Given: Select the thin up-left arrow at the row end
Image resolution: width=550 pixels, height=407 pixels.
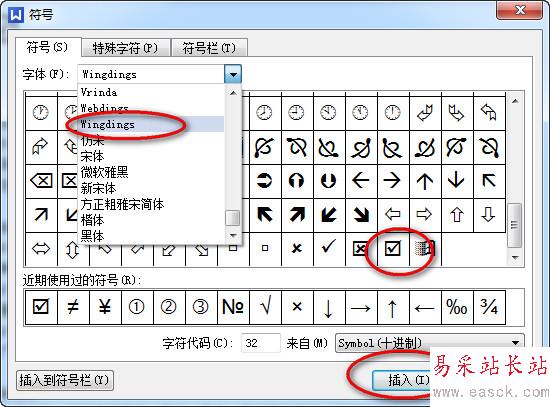Looking at the screenshot, I should pyautogui.click(x=489, y=181).
